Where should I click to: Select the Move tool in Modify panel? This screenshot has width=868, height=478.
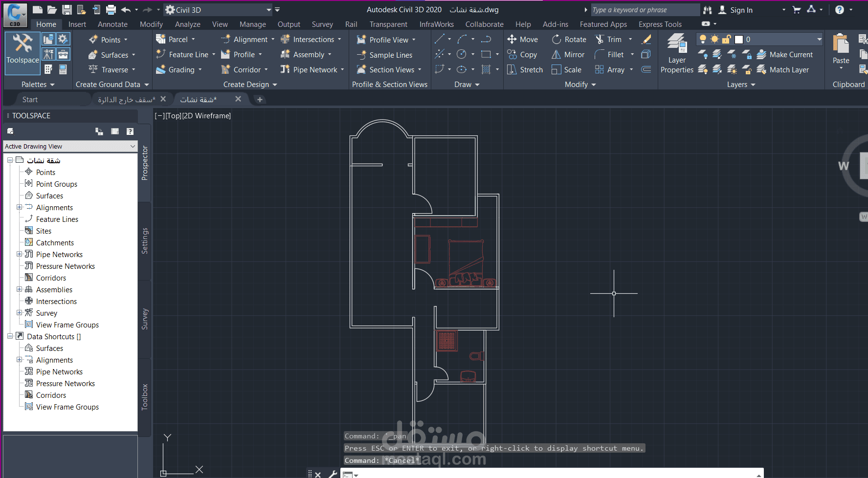(x=522, y=40)
